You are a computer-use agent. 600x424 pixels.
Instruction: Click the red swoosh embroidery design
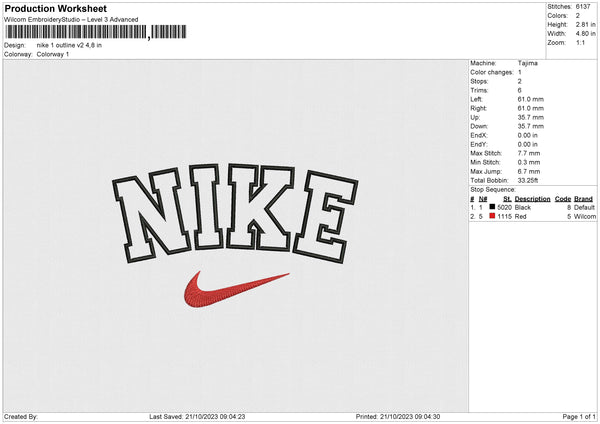(x=236, y=289)
